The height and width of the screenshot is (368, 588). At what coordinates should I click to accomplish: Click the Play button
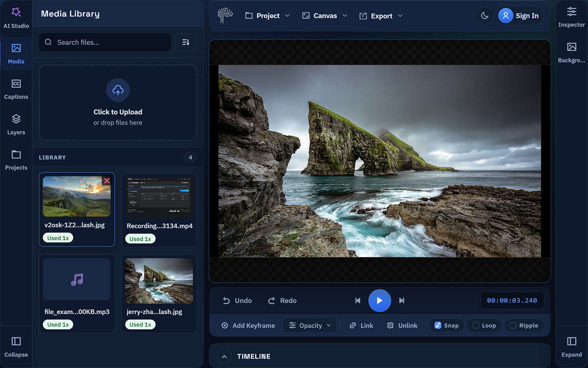(380, 301)
